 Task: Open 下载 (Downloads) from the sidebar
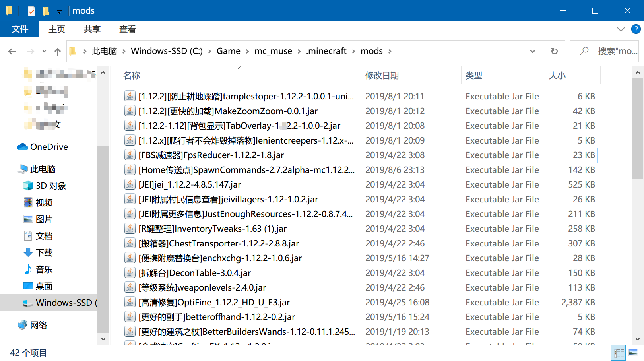pos(43,252)
